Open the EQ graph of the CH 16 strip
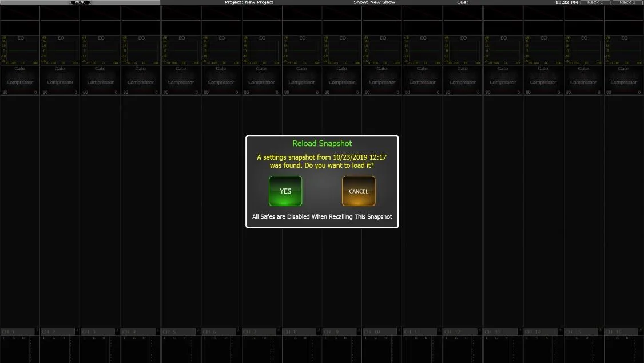This screenshot has width=644, height=363. coord(623,50)
